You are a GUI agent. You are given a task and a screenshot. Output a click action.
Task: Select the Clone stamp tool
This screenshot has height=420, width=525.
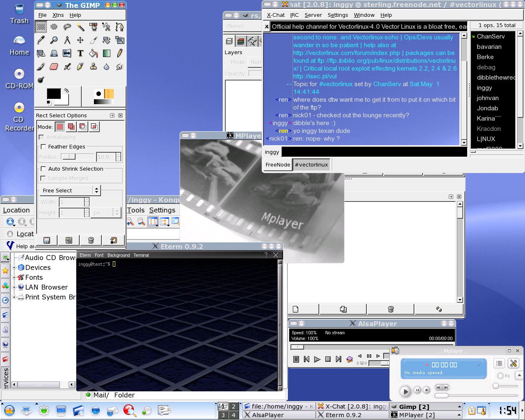pyautogui.click(x=94, y=66)
